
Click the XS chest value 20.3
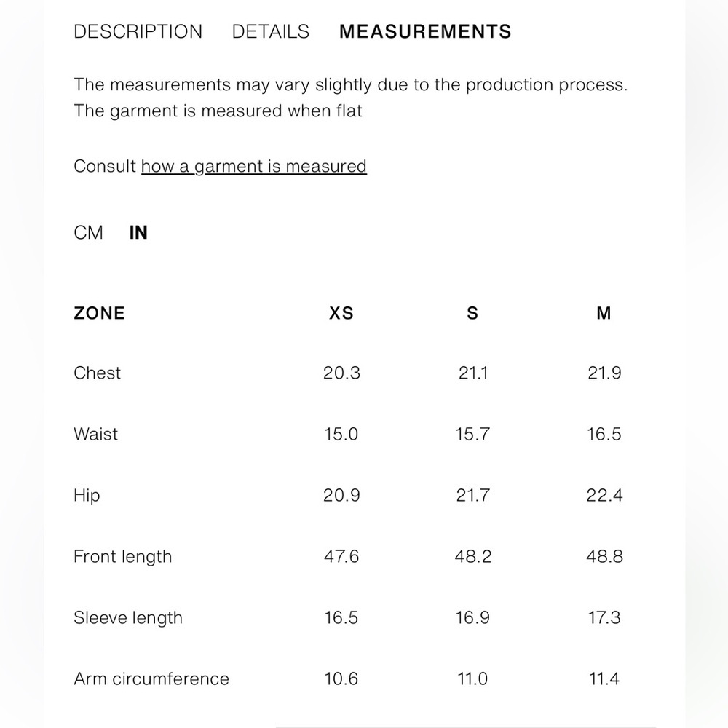click(x=341, y=373)
